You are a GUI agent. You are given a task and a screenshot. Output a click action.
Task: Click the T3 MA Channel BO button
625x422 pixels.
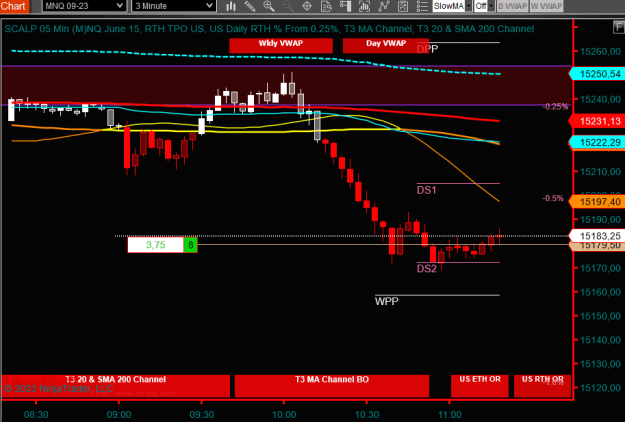332,386
